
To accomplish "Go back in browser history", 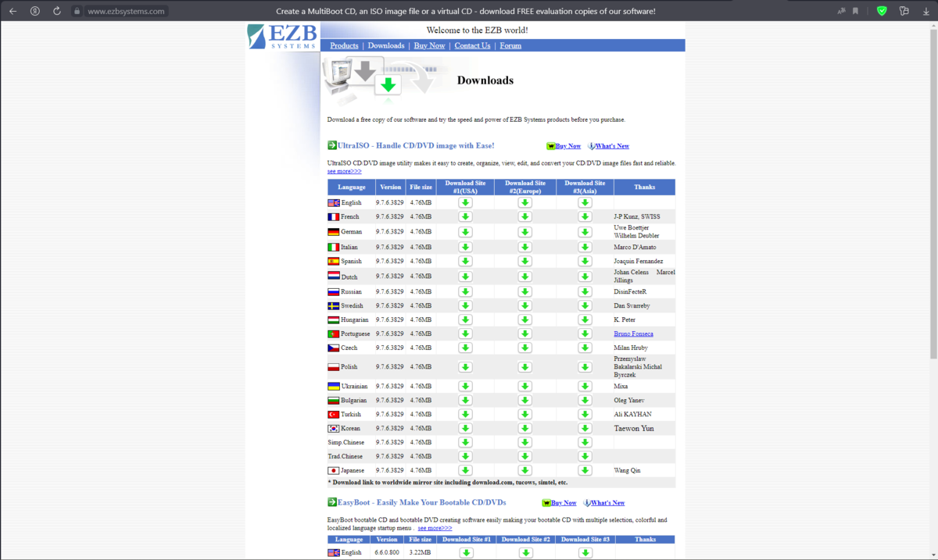I will click(13, 11).
